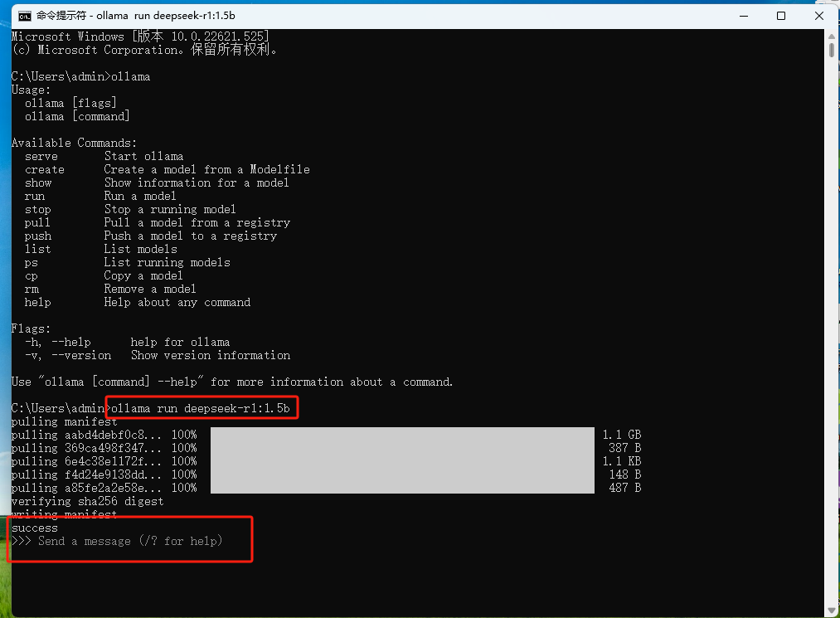
Task: Click the highlighted 'ollama run deepseek-r1:1.5b' command
Action: (x=201, y=408)
